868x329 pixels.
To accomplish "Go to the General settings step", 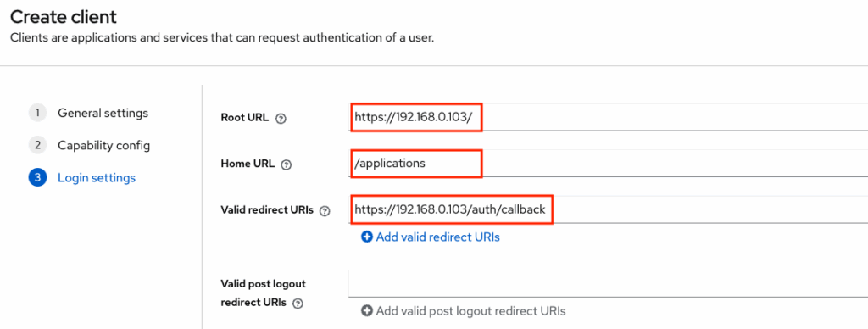I will click(103, 113).
